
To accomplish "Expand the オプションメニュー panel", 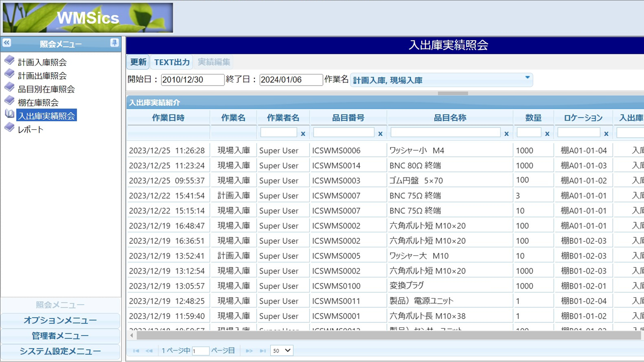I will [60, 321].
